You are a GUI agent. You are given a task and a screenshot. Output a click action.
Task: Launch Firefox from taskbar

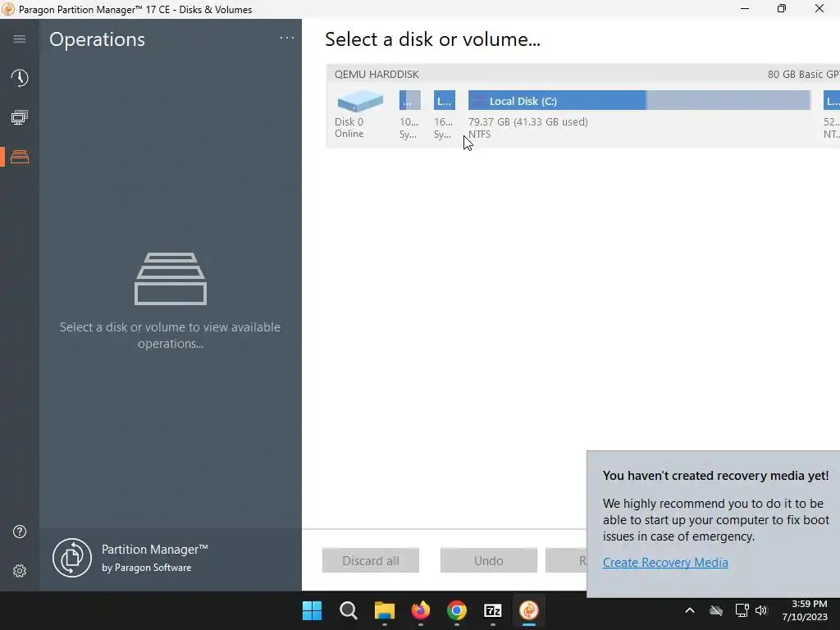click(421, 610)
